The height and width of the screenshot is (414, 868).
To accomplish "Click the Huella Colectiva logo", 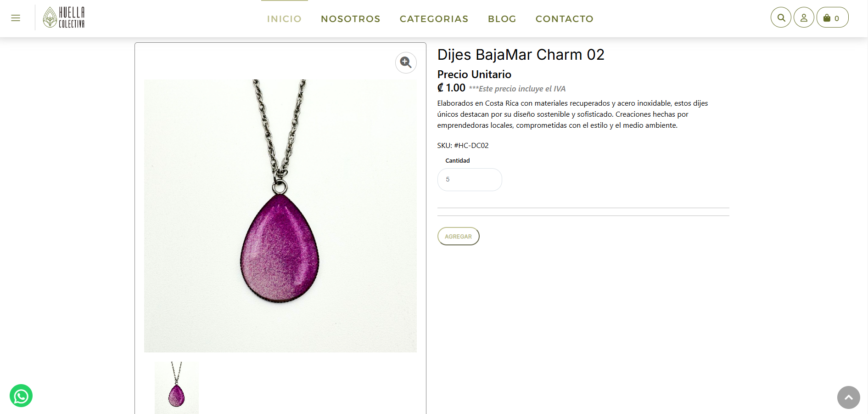I will [64, 17].
